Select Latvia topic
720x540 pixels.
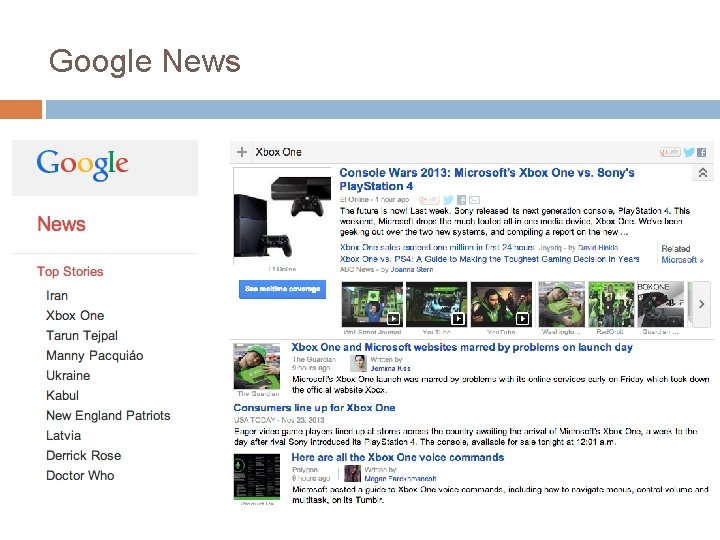63,435
